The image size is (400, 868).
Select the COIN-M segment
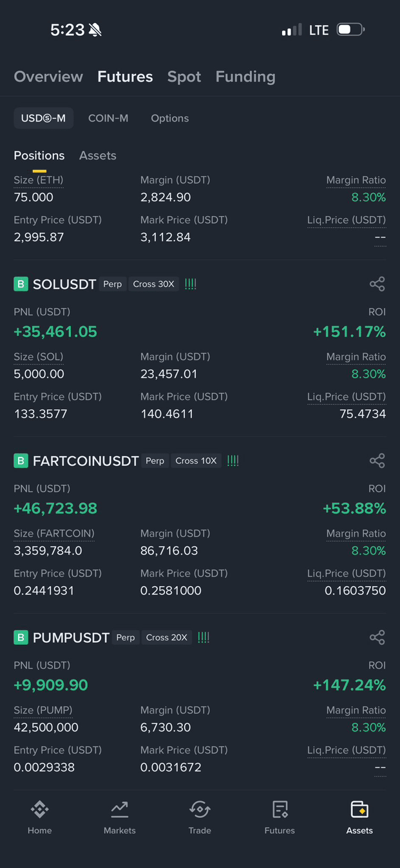[108, 118]
